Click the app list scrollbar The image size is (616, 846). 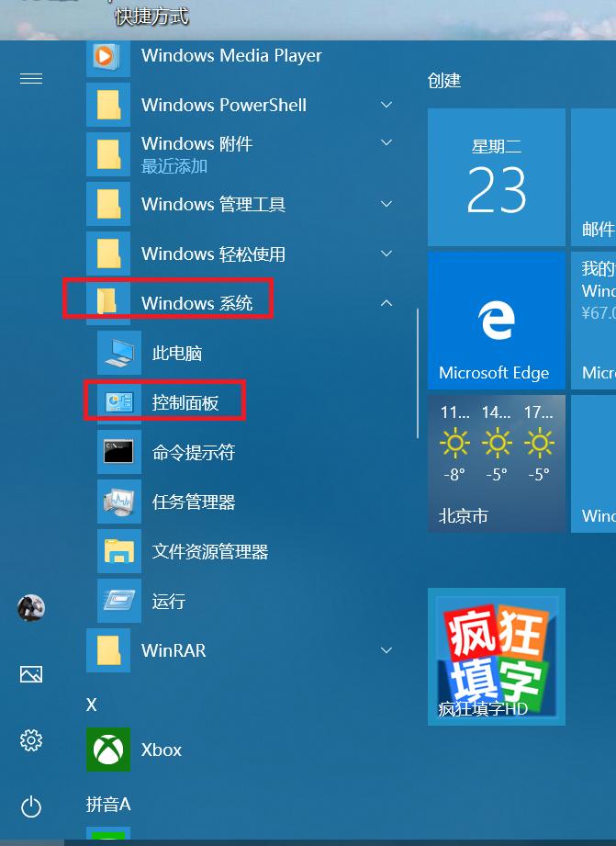pos(418,373)
